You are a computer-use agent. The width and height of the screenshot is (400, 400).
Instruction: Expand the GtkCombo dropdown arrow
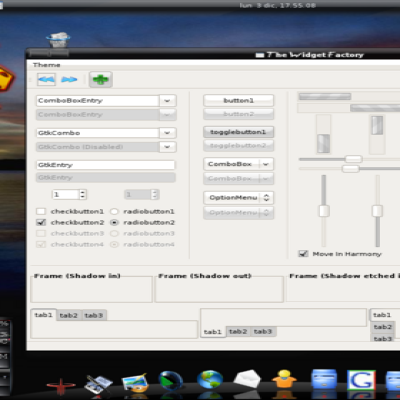168,133
